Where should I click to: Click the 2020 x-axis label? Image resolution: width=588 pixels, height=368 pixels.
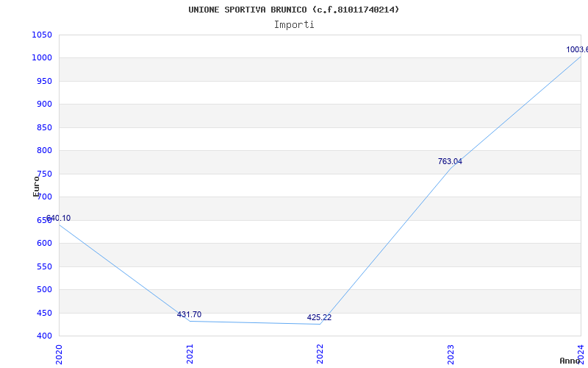(x=59, y=354)
